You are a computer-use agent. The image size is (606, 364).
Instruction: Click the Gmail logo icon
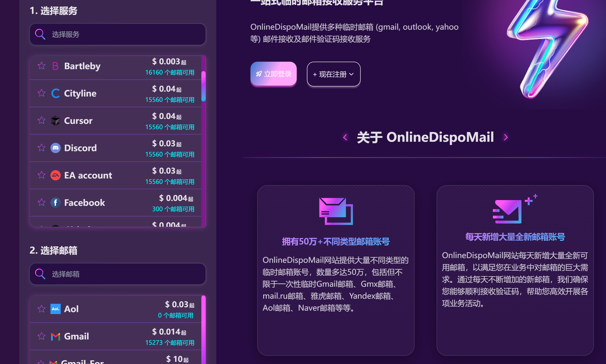point(56,336)
